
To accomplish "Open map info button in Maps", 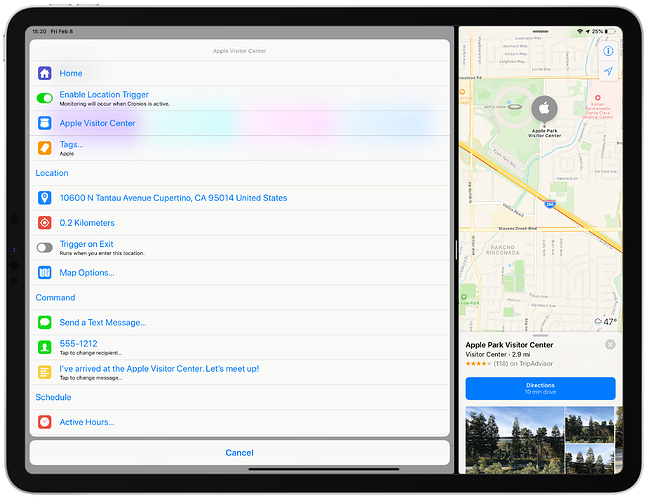I will 608,51.
